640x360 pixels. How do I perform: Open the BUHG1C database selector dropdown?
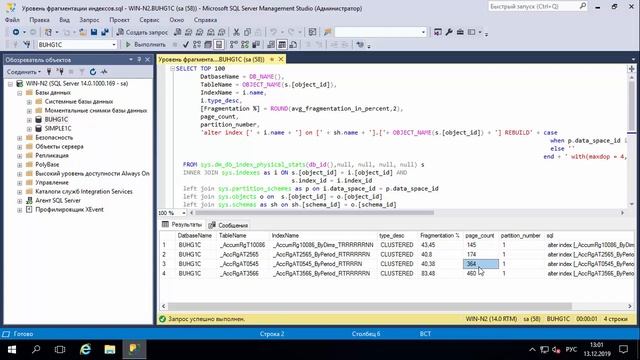point(114,44)
